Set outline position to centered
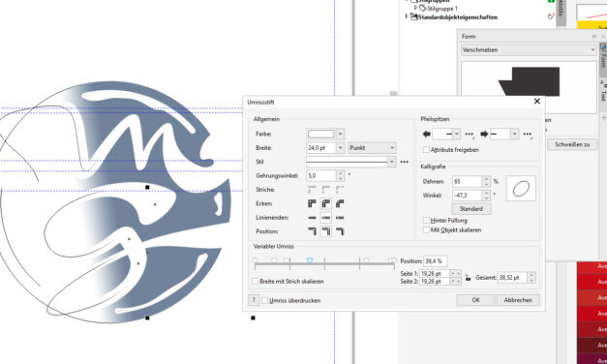Viewport: 607px width, 364px height. coord(326,231)
